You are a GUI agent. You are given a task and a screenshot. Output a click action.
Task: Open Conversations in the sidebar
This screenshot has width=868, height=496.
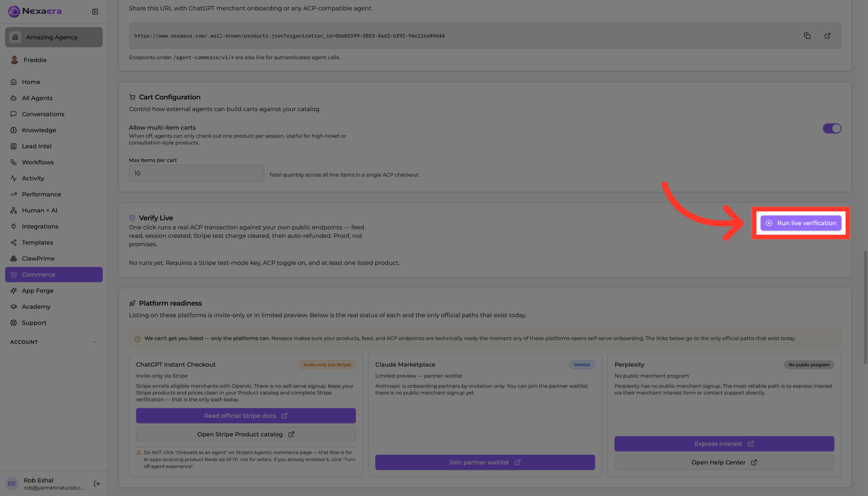(x=54, y=114)
